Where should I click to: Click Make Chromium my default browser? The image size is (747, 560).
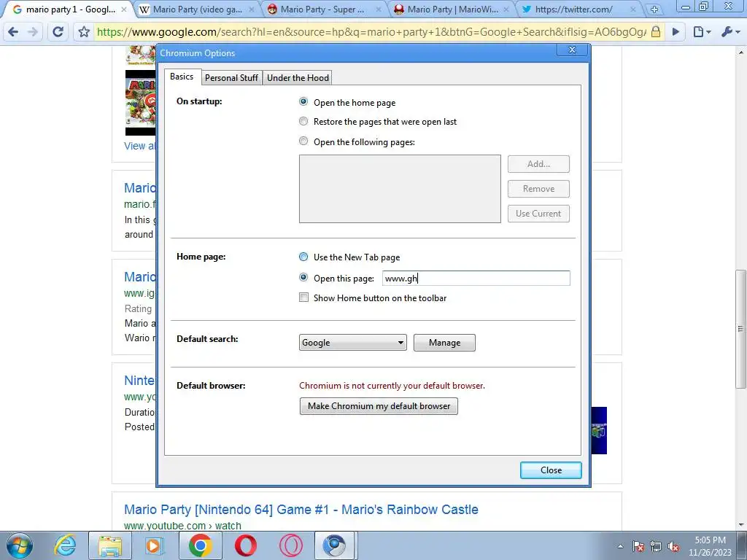tap(379, 406)
